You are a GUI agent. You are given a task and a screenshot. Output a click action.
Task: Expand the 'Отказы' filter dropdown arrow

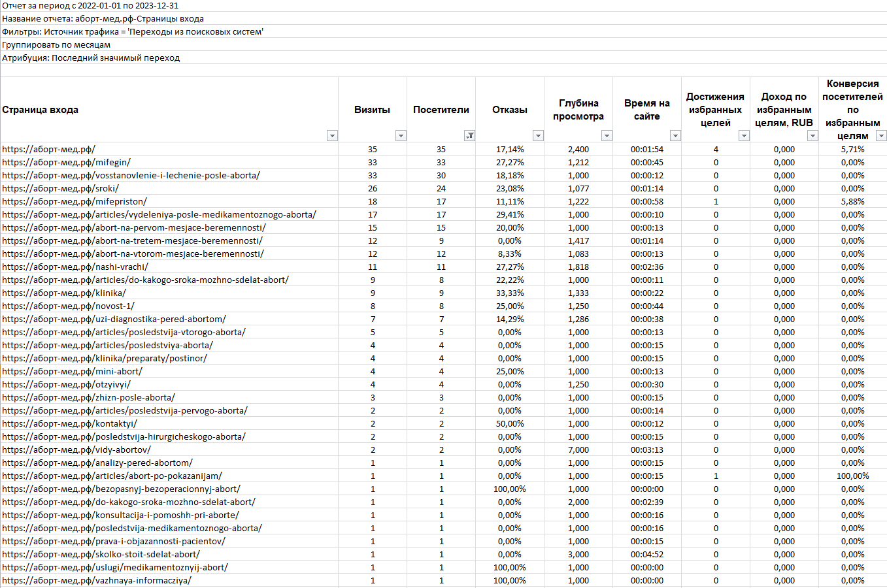coord(538,136)
